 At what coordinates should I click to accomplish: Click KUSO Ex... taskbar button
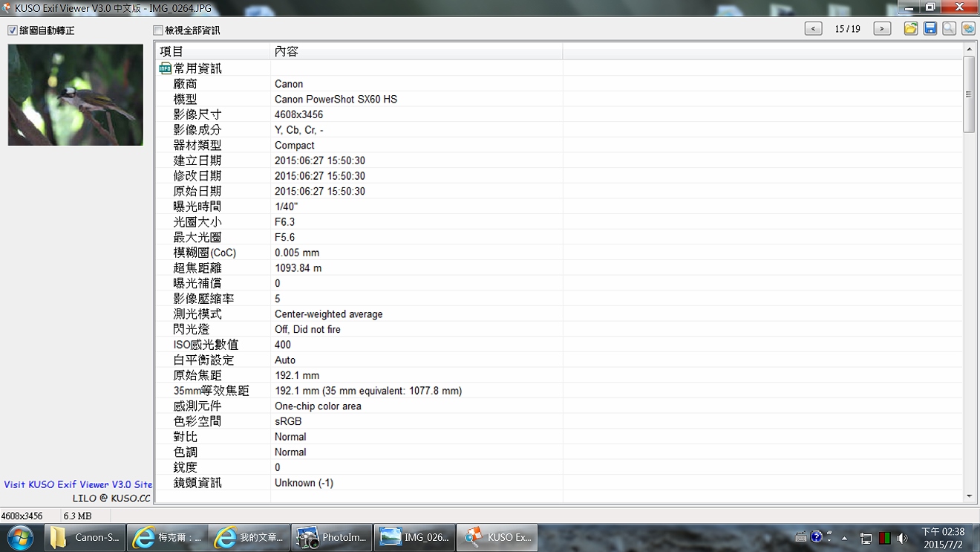(496, 538)
